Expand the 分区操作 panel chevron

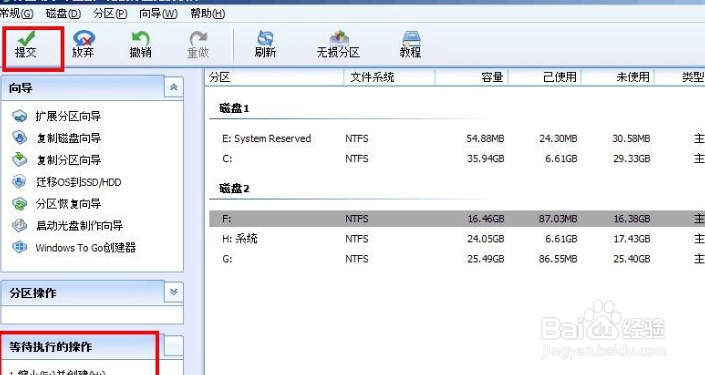174,292
